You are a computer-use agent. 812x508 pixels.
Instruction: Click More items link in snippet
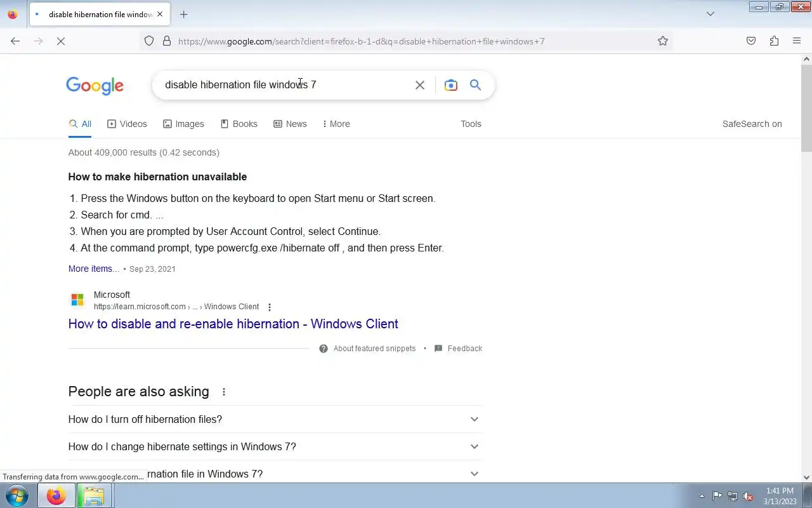click(x=94, y=269)
